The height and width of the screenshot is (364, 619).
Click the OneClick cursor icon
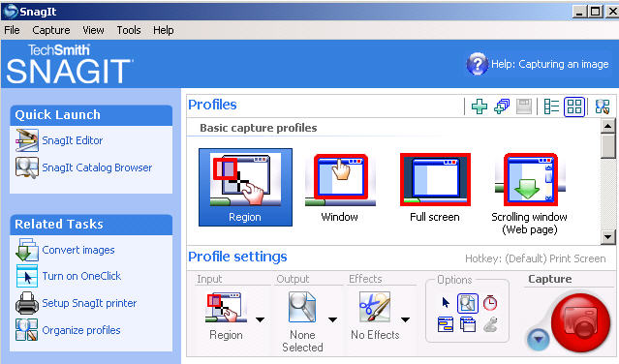click(27, 276)
